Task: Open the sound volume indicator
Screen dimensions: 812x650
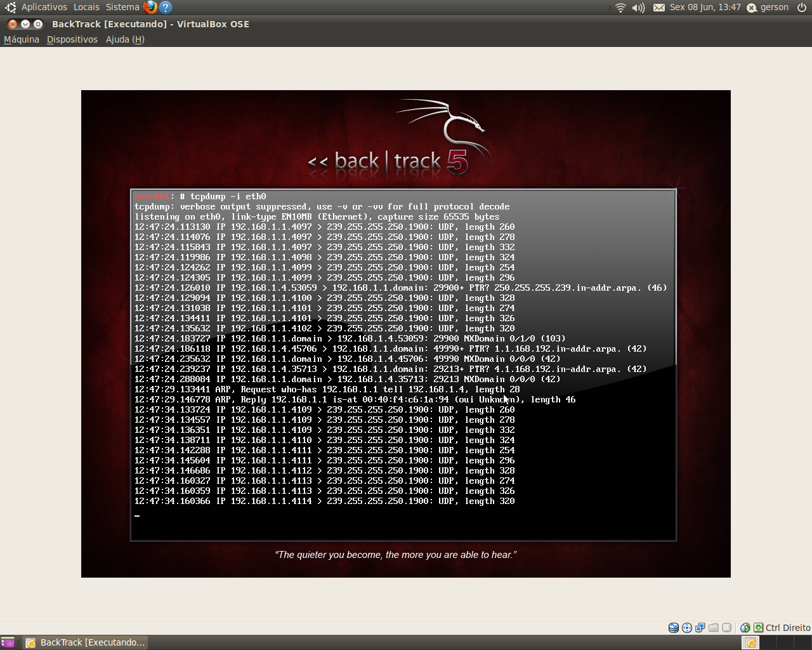Action: pos(638,8)
